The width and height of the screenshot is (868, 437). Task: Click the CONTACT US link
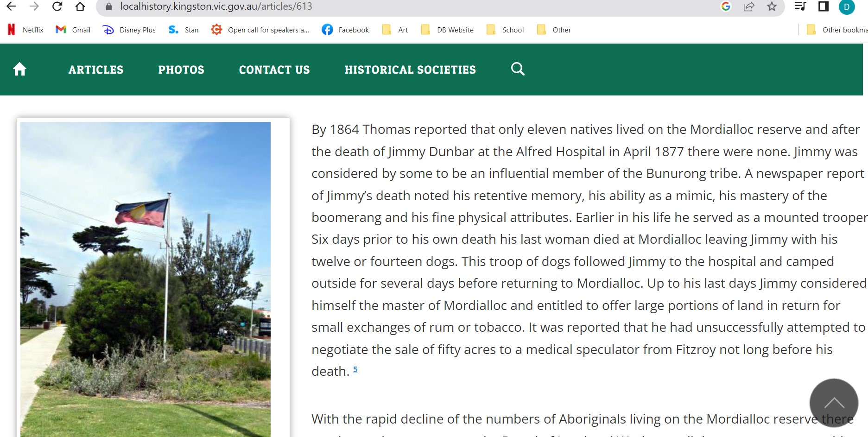tap(274, 70)
